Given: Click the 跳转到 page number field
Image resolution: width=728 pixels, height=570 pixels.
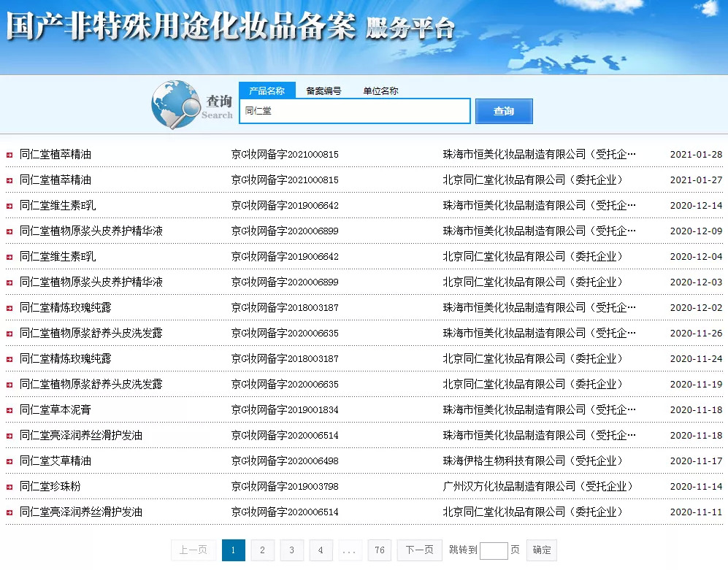Looking at the screenshot, I should coord(494,550).
